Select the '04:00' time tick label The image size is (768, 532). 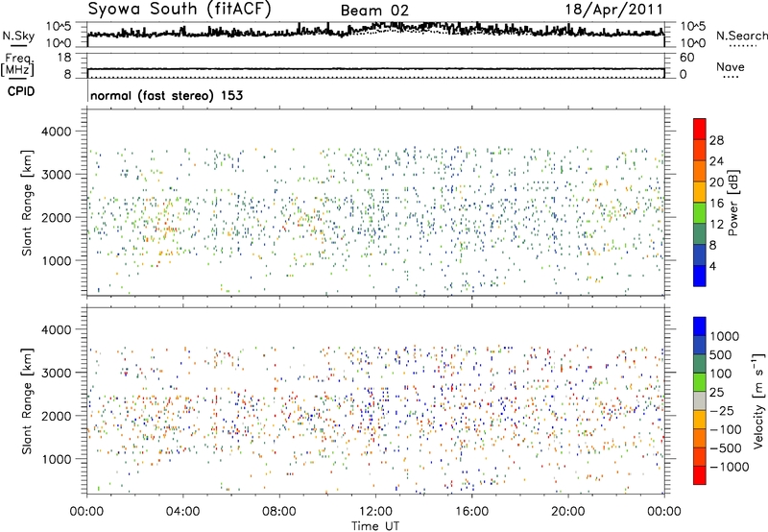(182, 512)
